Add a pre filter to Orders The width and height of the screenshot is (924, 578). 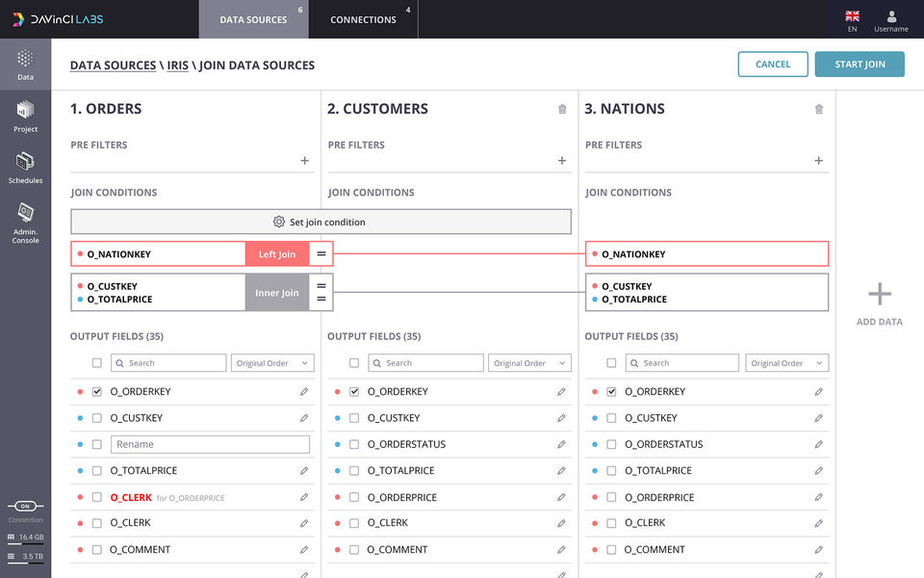point(305,161)
